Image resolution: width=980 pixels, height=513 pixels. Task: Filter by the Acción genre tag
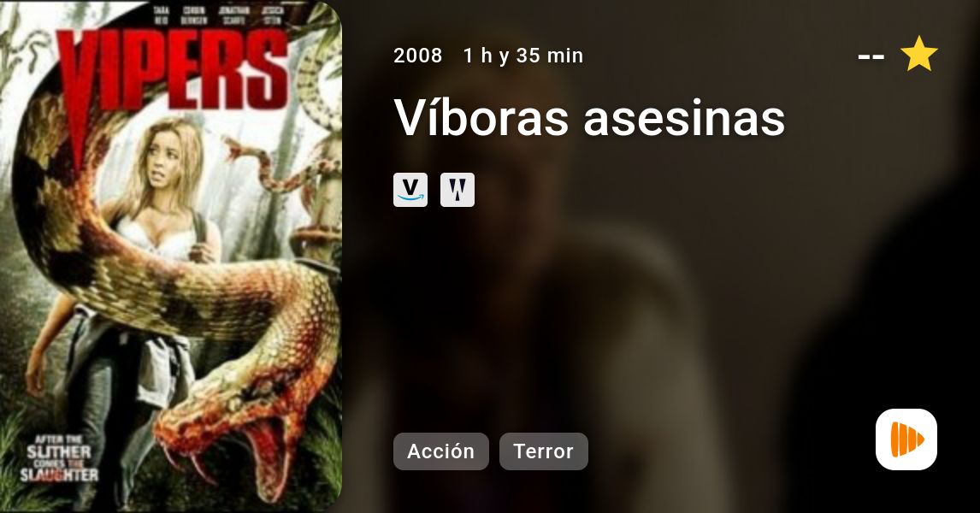[x=440, y=451]
